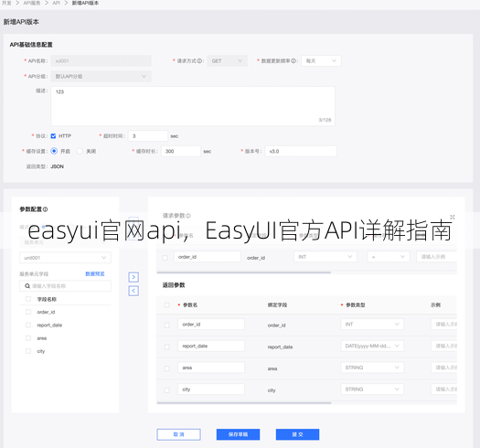Open the 每天 update frequency dropdown
Viewport: 480px width, 448px height.
coord(321,61)
